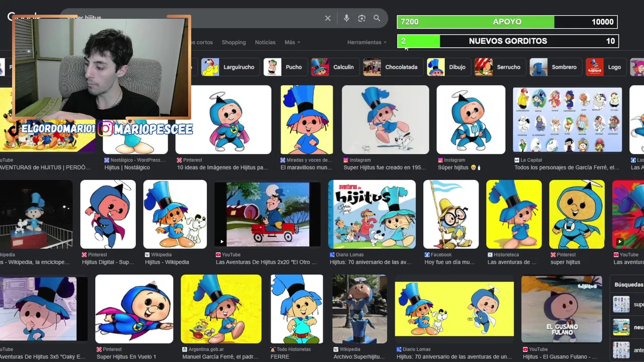Open Pinterest '10 ideas de Imágenes de Hijitus' thumbnail
Screen dimensions: 644x362
click(223, 120)
